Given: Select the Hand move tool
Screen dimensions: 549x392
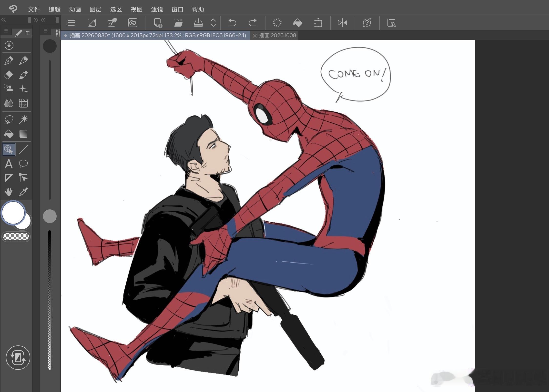Looking at the screenshot, I should [9, 192].
